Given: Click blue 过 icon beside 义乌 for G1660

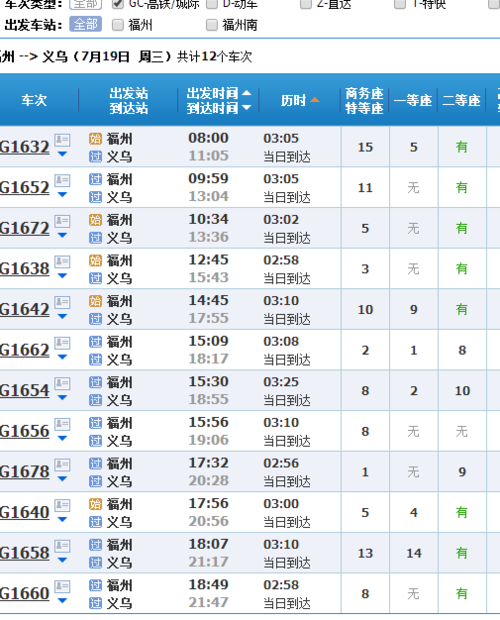Looking at the screenshot, I should point(95,603).
